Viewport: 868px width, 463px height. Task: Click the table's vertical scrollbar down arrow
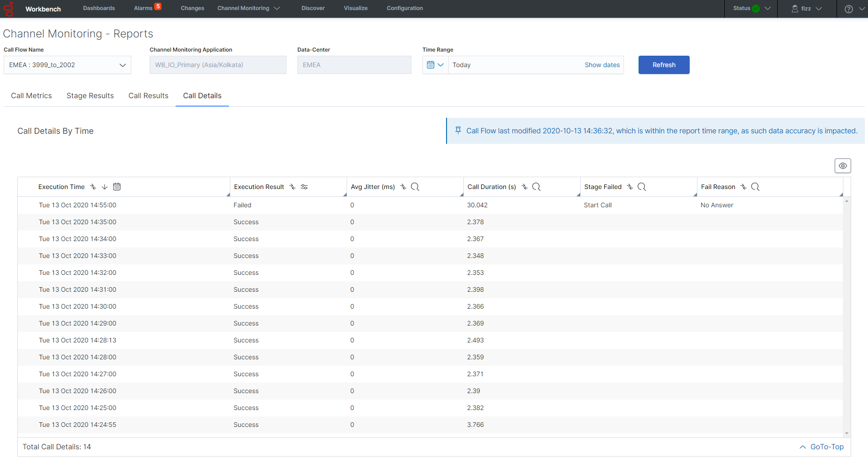click(x=847, y=433)
